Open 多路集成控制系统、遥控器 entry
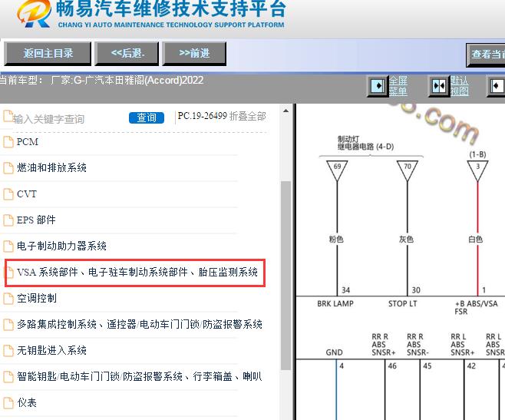Image resolution: width=505 pixels, height=420 pixels. (140, 325)
